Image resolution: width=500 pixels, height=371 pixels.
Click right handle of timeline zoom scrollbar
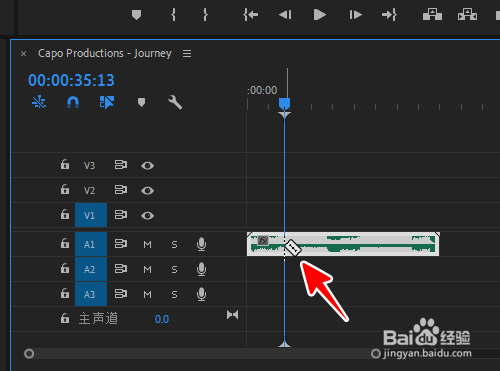[x=376, y=354]
